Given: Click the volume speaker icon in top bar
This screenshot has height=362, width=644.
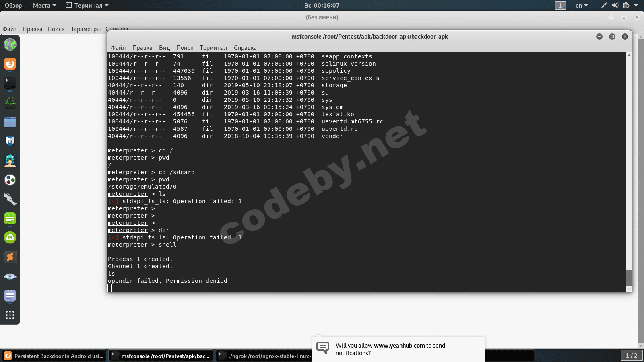Looking at the screenshot, I should 615,6.
